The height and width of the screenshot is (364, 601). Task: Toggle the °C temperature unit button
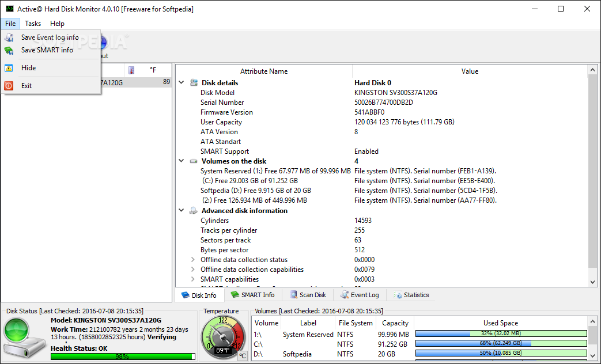tap(242, 356)
